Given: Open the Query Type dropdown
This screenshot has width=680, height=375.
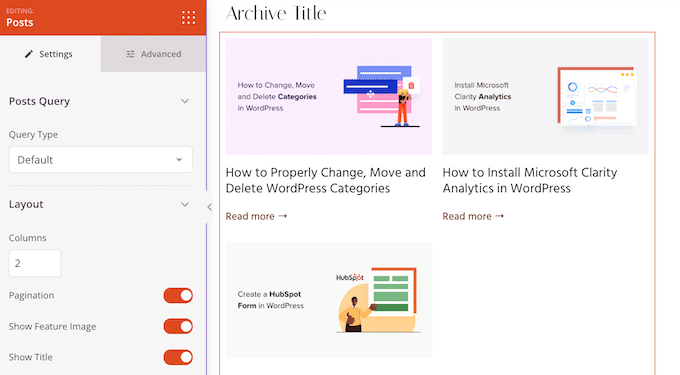Looking at the screenshot, I should [x=101, y=160].
